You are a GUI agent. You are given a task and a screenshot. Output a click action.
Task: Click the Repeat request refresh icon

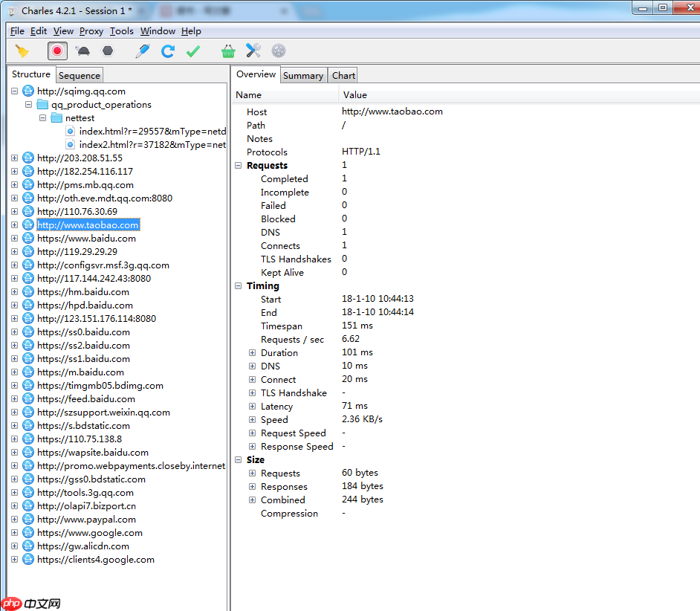[x=168, y=51]
